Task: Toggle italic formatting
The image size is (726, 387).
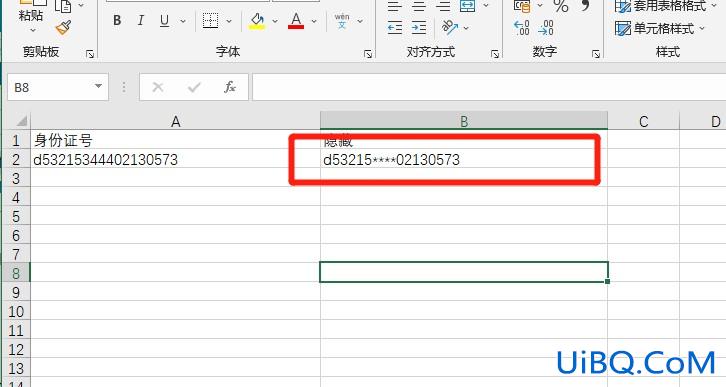Action: pos(141,20)
